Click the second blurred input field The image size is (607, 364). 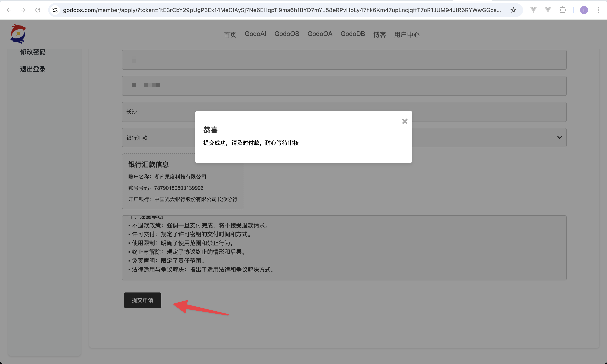click(x=344, y=86)
